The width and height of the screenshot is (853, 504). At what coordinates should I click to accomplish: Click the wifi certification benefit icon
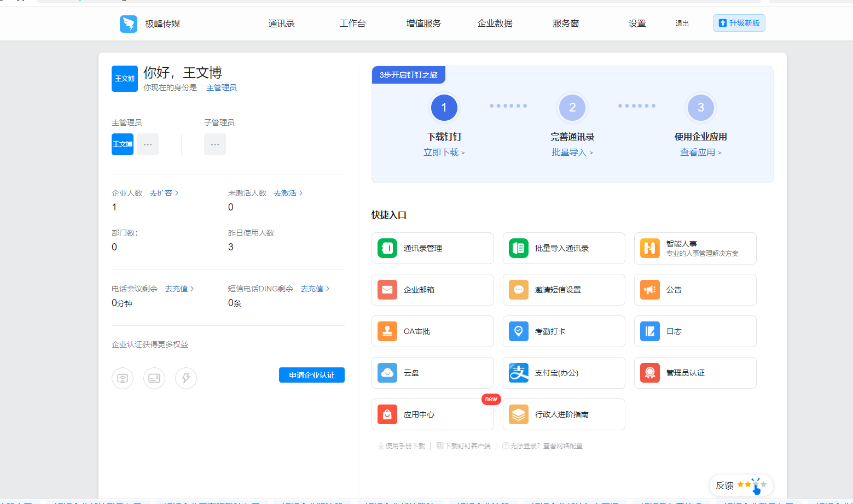[123, 378]
